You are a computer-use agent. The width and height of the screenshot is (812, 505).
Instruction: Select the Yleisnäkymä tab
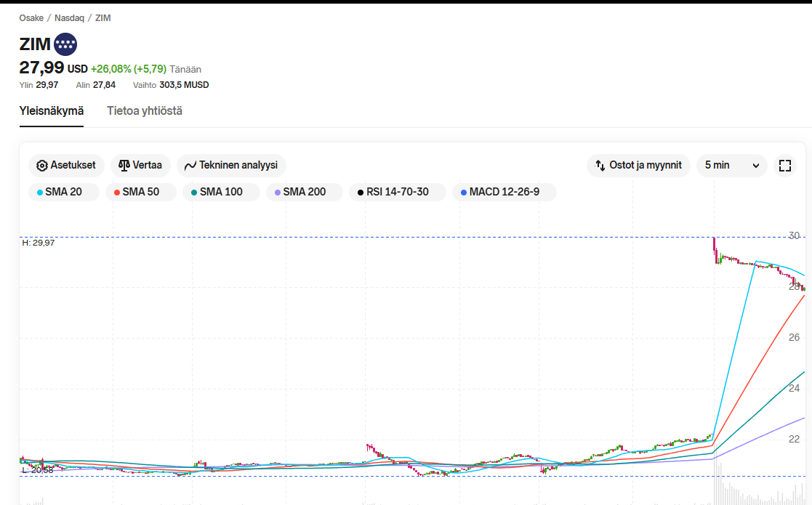[52, 111]
